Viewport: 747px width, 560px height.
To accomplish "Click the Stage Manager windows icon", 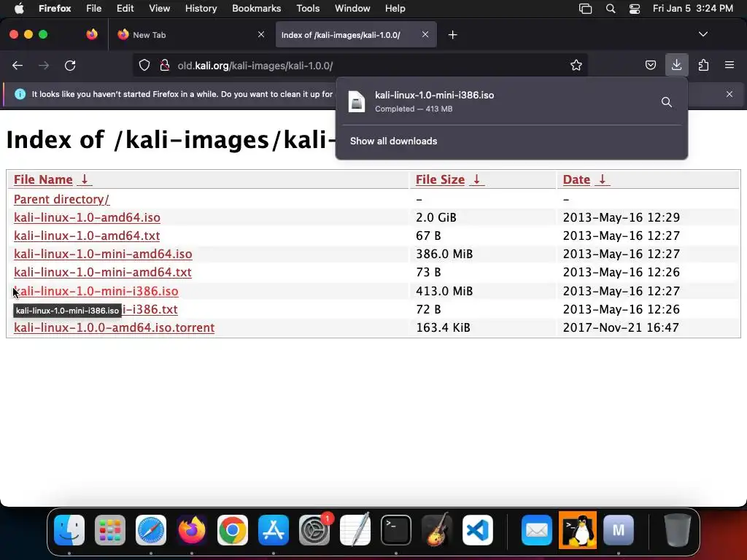I will pyautogui.click(x=585, y=9).
